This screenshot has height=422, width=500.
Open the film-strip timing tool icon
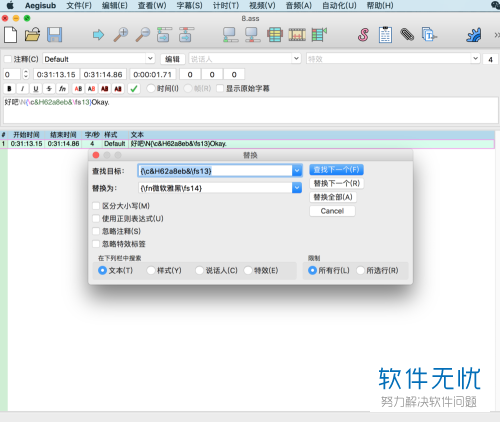(x=297, y=35)
